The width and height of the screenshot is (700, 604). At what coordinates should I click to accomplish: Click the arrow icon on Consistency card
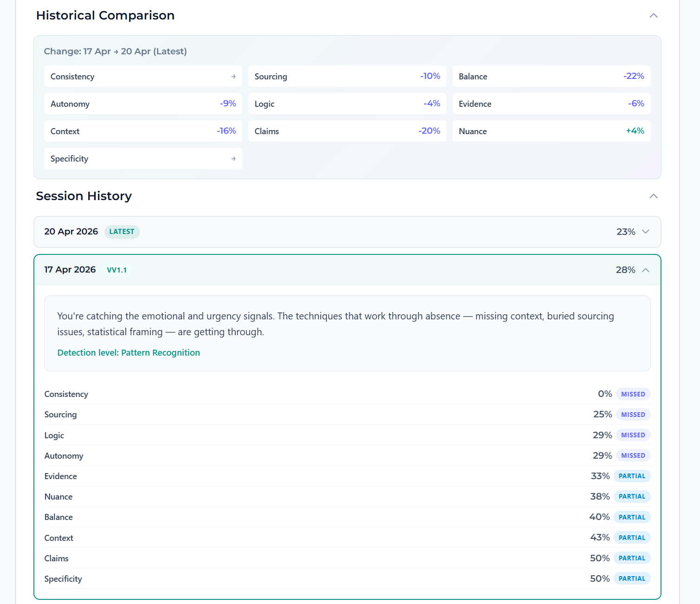click(x=233, y=76)
